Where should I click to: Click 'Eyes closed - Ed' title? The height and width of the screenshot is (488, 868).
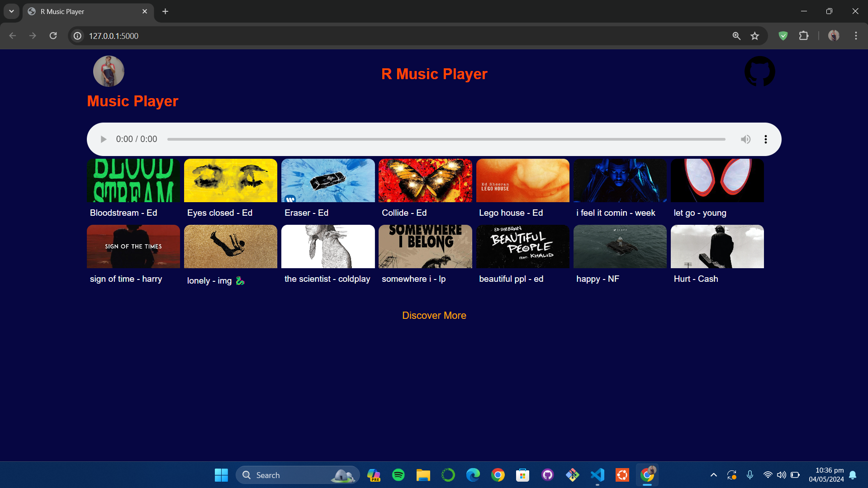point(220,213)
